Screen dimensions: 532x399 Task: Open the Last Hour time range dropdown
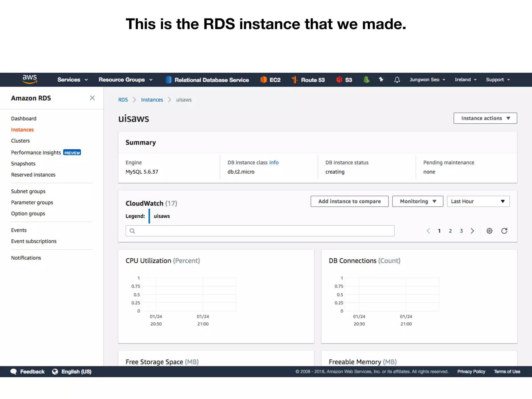pyautogui.click(x=478, y=201)
